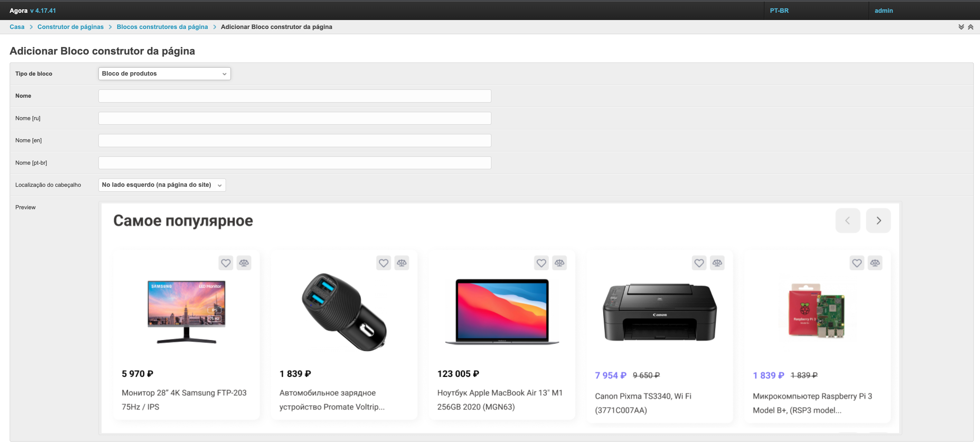
Task: Add Samsung monitor to favorites heart icon
Action: click(x=226, y=263)
